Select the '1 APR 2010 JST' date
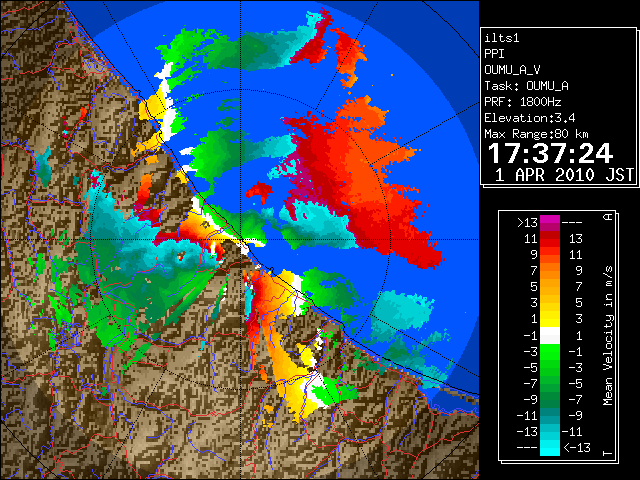This screenshot has width=640, height=480. click(x=564, y=175)
